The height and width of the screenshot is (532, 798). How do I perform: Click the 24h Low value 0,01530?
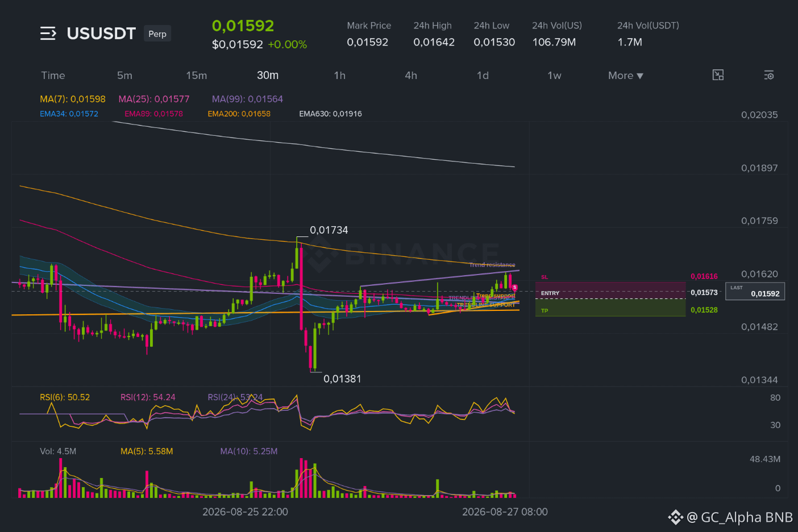click(x=494, y=42)
